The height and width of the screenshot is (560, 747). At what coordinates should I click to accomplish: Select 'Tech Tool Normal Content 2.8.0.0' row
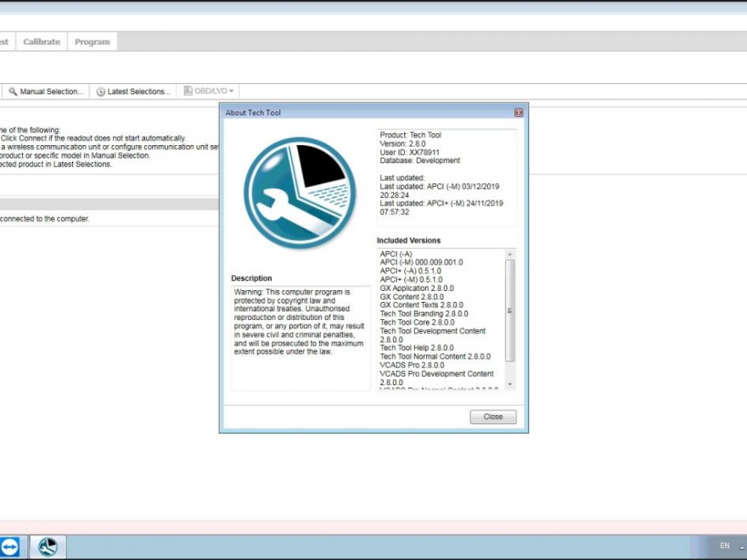coord(435,356)
